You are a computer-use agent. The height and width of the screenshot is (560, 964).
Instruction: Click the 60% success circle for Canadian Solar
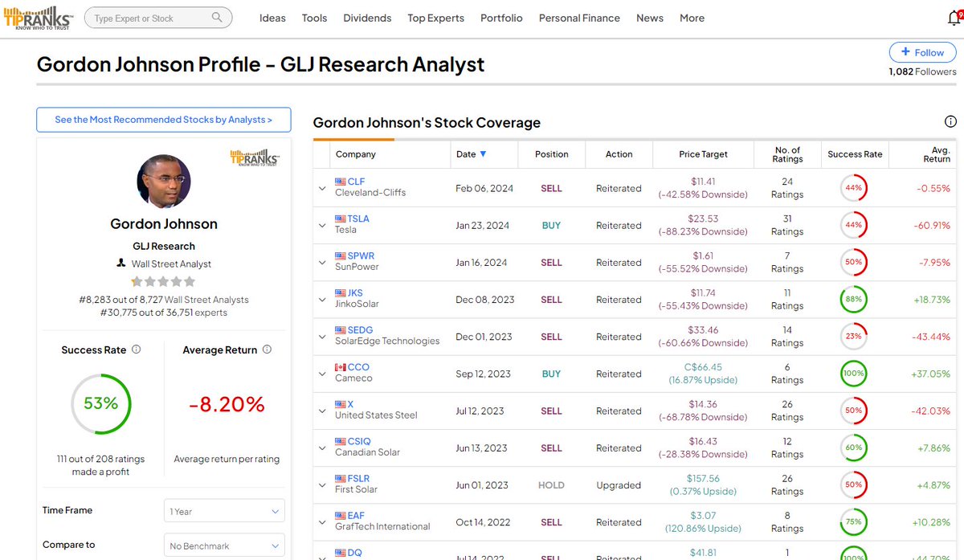[x=854, y=448]
